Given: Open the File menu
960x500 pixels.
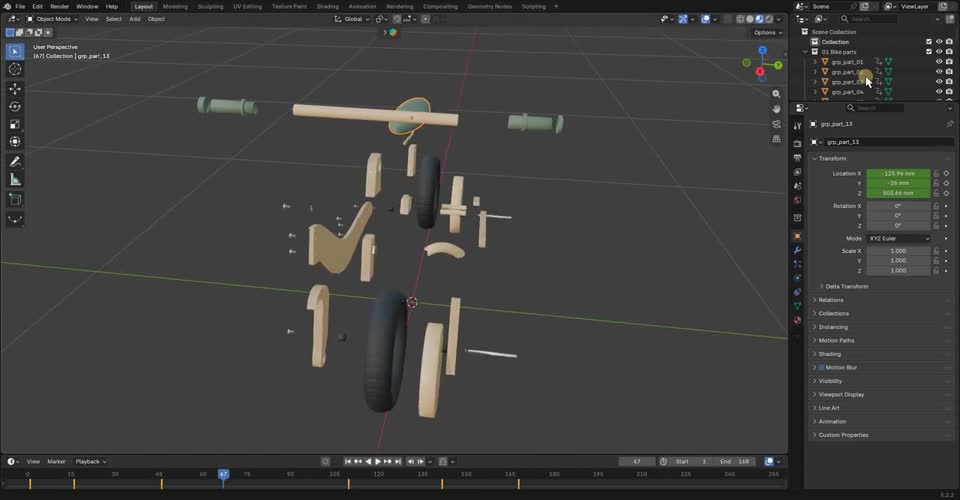Looking at the screenshot, I should tap(20, 6).
